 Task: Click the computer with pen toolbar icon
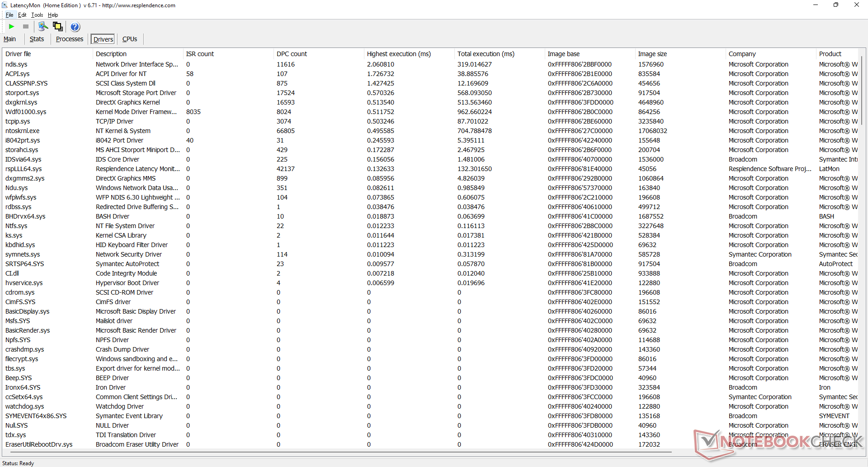pyautogui.click(x=43, y=27)
